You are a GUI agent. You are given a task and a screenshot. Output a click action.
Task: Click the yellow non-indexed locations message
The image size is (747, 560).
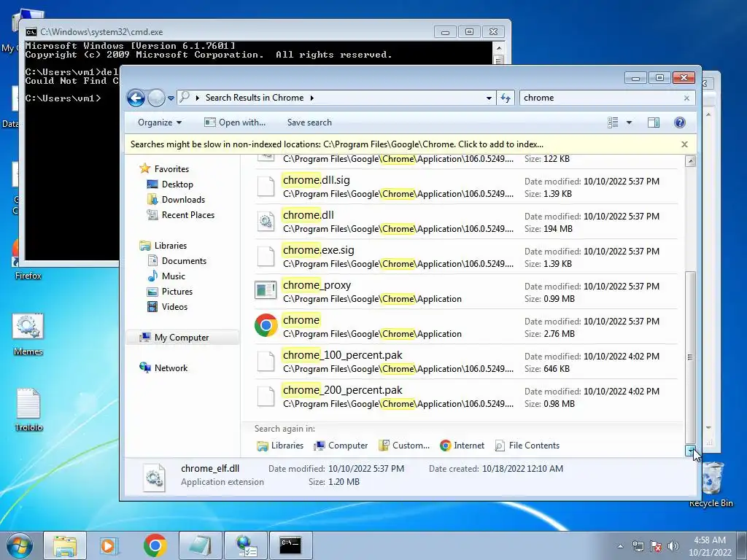337,144
